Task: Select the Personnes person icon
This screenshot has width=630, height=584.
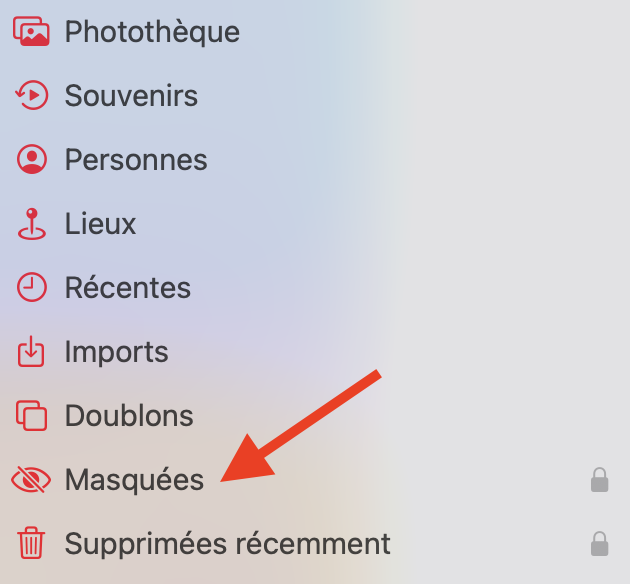Action: pos(32,160)
